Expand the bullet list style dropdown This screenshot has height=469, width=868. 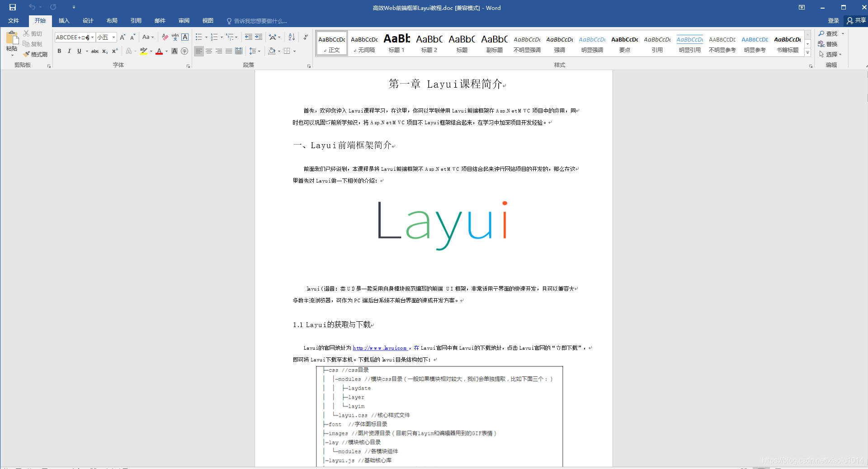point(207,38)
